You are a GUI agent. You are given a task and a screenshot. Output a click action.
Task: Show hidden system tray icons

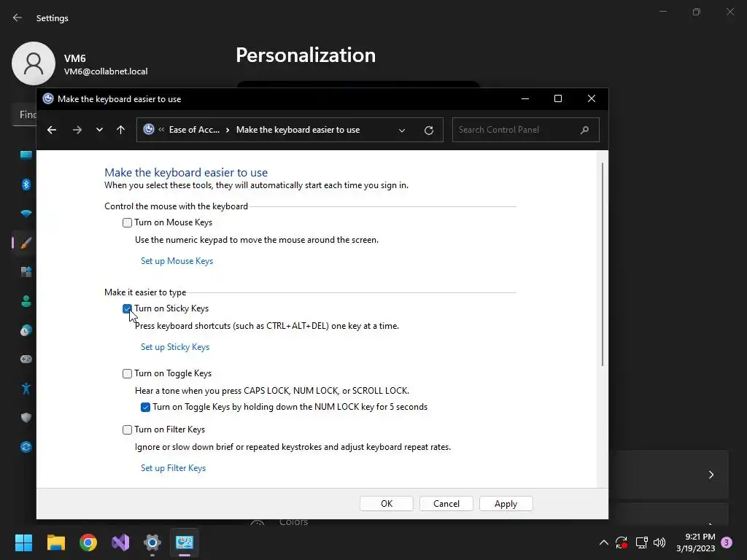603,542
